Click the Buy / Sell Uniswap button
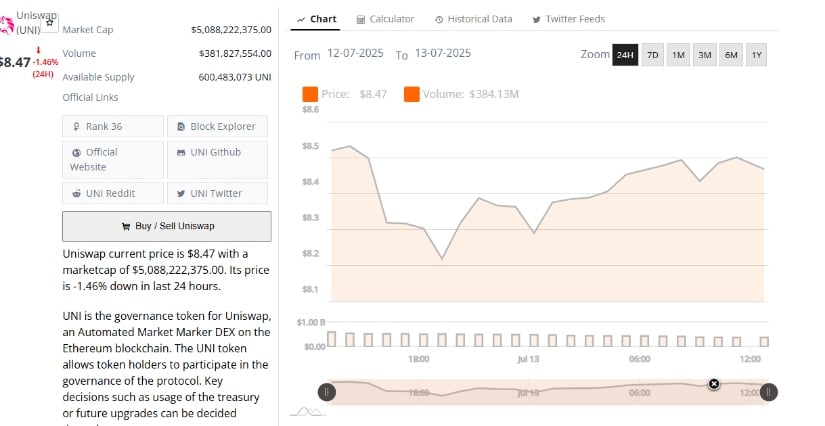This screenshot has width=825, height=426. point(167,226)
